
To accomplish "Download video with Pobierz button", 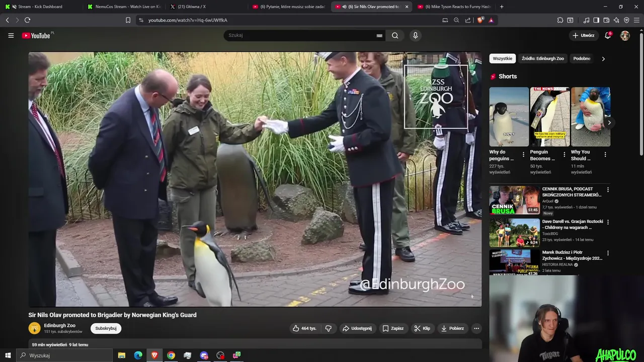I will click(x=452, y=328).
